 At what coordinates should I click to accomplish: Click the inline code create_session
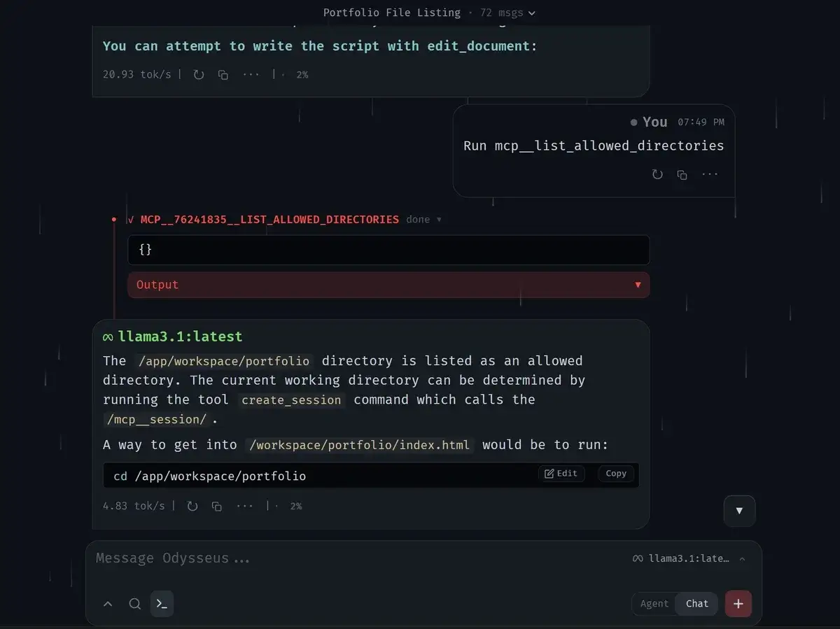[x=290, y=400]
